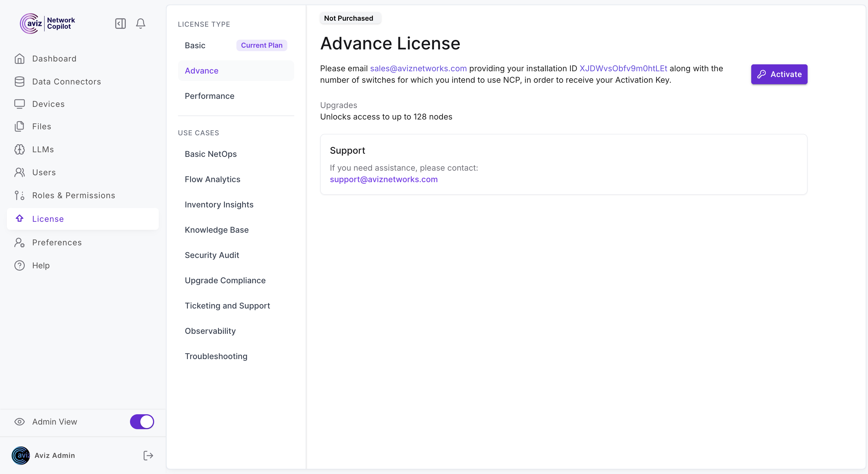Collapse the sidebar panel icon
The height and width of the screenshot is (474, 868).
(x=120, y=24)
